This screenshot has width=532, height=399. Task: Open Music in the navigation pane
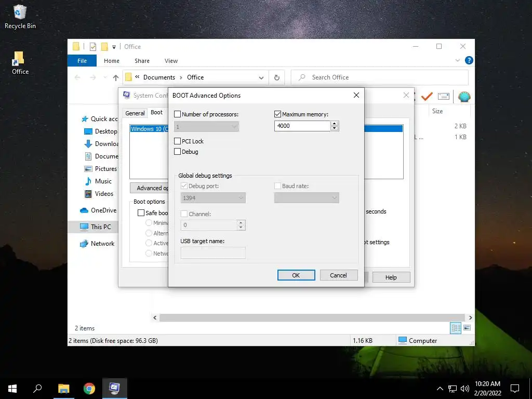click(98, 181)
